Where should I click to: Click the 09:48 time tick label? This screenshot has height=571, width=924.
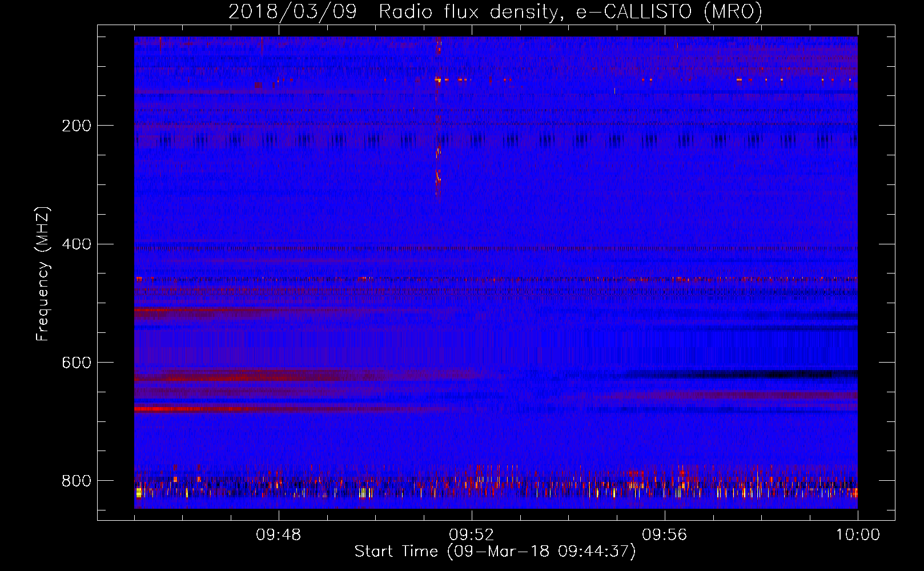coord(279,535)
